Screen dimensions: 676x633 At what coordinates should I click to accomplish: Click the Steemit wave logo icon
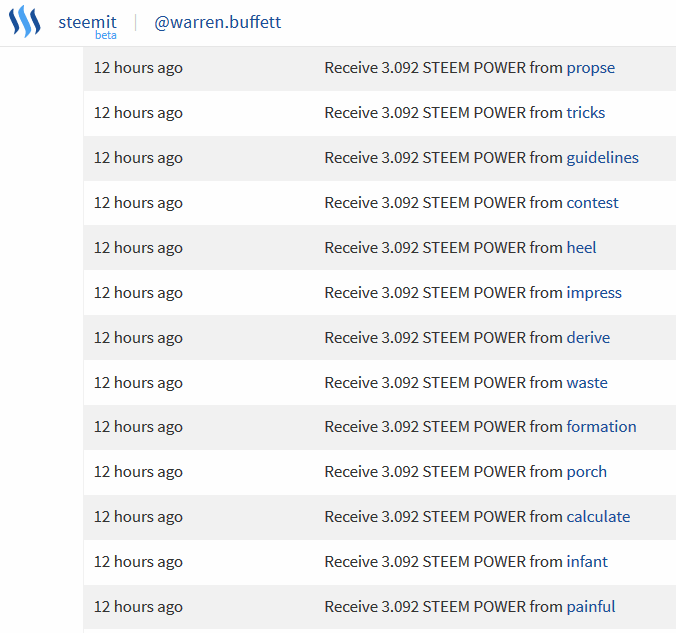point(25,22)
